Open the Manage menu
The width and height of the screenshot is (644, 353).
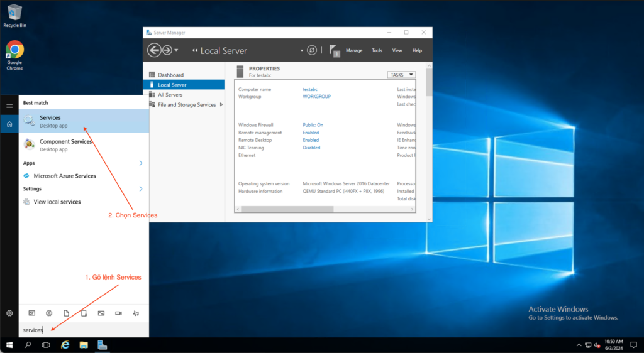(x=354, y=50)
